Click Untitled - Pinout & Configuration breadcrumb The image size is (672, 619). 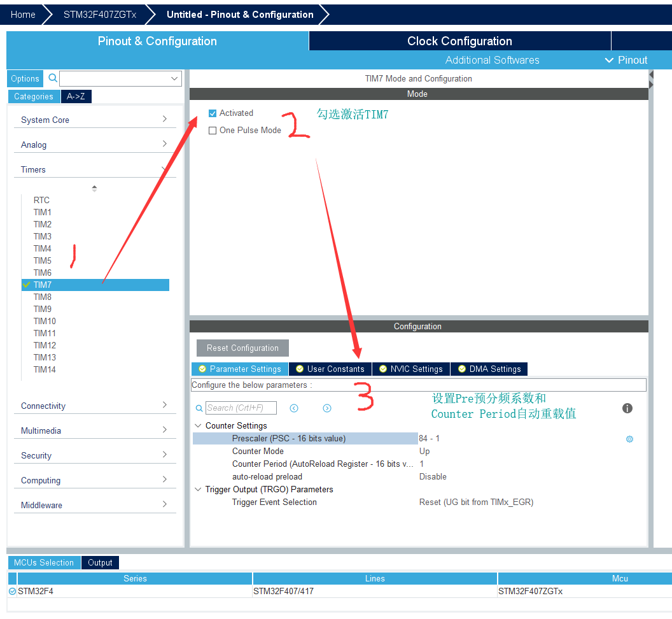tap(240, 15)
